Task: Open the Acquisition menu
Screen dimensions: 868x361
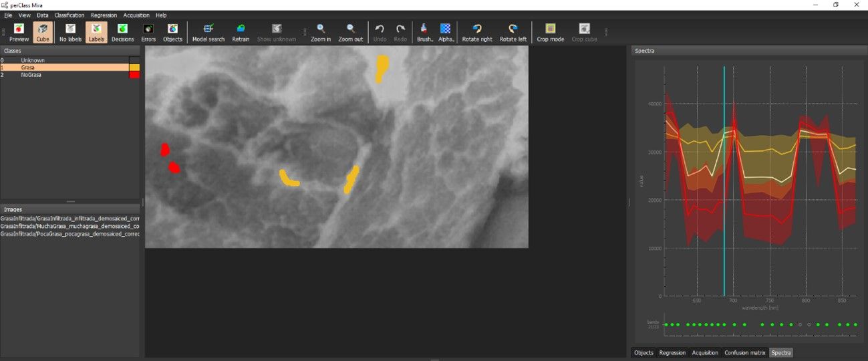Action: point(136,15)
